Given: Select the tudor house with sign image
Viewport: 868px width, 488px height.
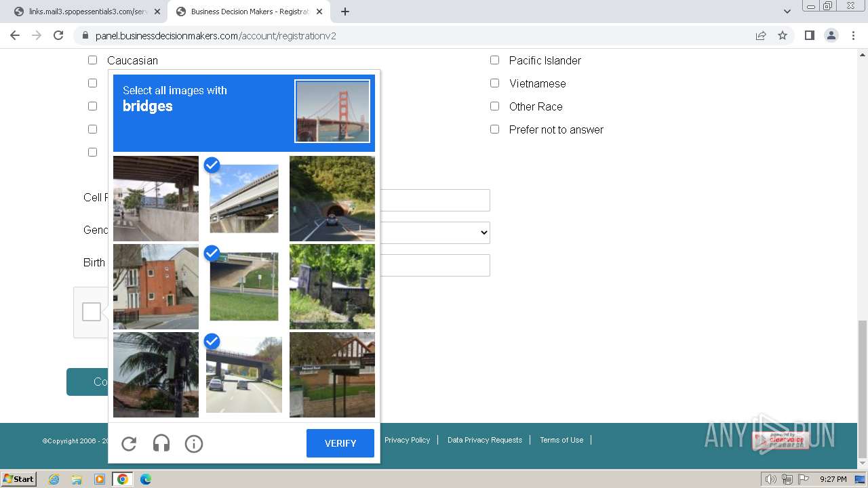Looking at the screenshot, I should pyautogui.click(x=332, y=375).
